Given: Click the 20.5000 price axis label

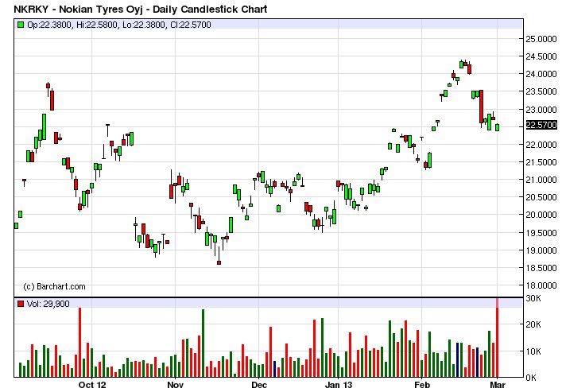Looking at the screenshot, I should (541, 197).
